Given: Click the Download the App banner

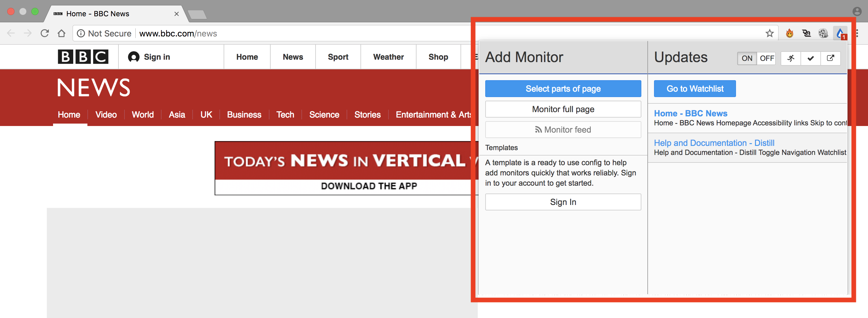Looking at the screenshot, I should (x=346, y=168).
